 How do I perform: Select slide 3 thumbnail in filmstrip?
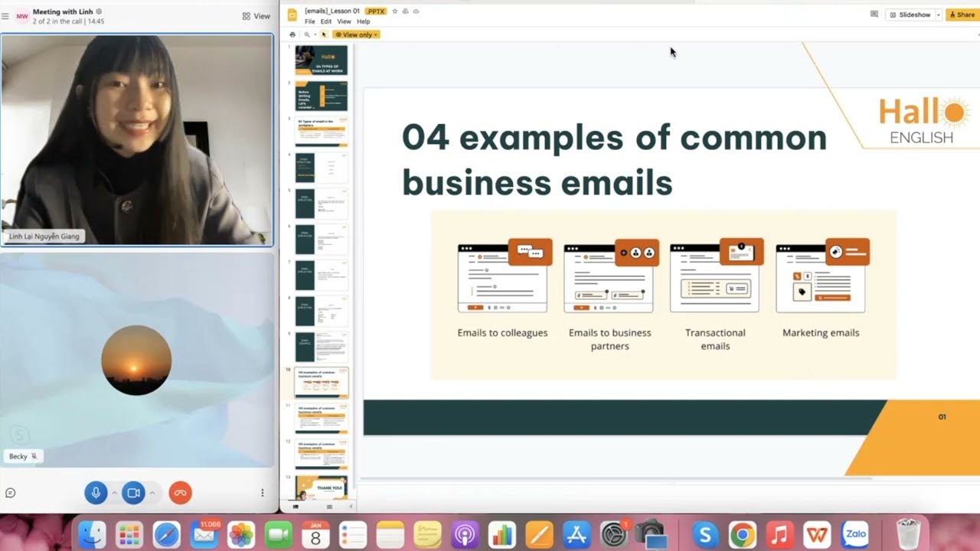pyautogui.click(x=322, y=132)
